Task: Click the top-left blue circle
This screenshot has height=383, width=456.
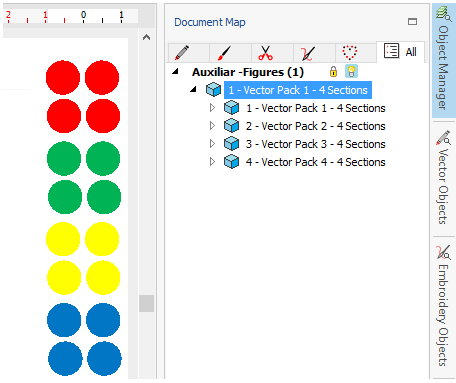Action: [64, 320]
